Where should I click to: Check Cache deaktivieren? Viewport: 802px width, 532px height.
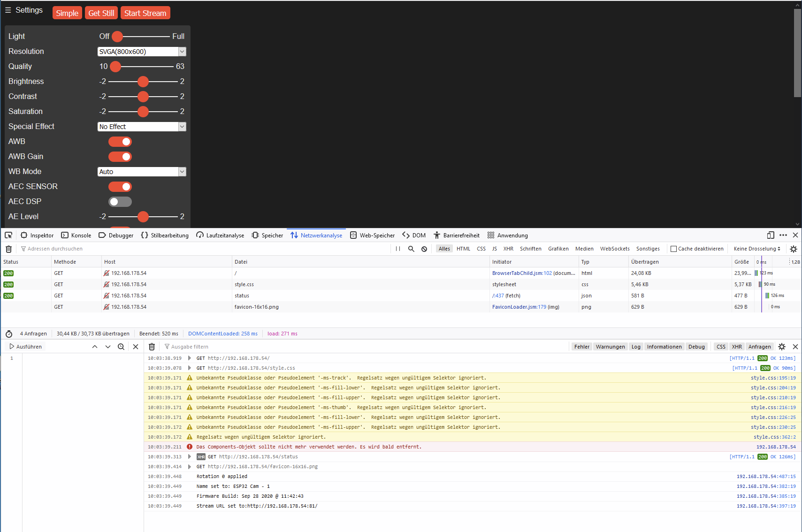click(673, 249)
